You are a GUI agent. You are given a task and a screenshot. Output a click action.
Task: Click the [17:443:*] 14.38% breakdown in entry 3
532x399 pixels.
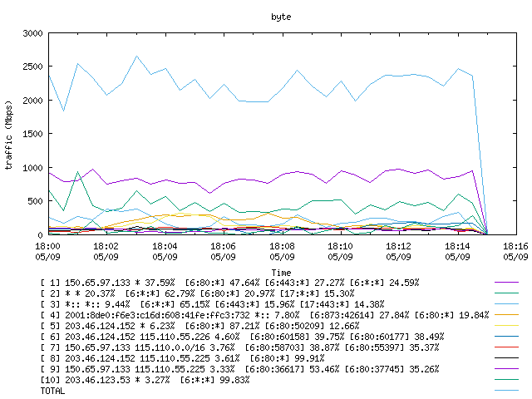tap(342, 304)
